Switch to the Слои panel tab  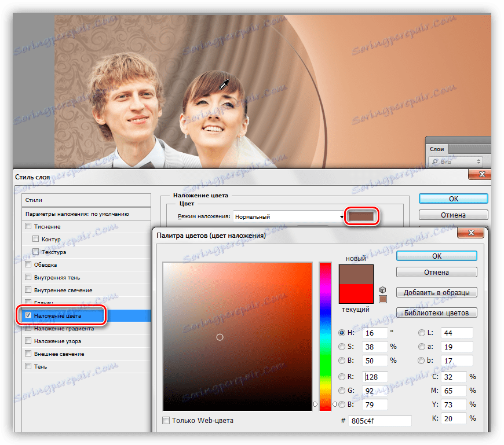coord(437,149)
